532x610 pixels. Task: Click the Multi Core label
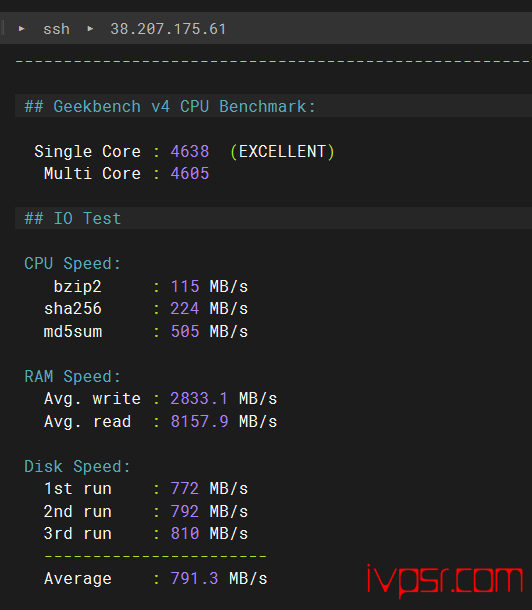point(93,174)
